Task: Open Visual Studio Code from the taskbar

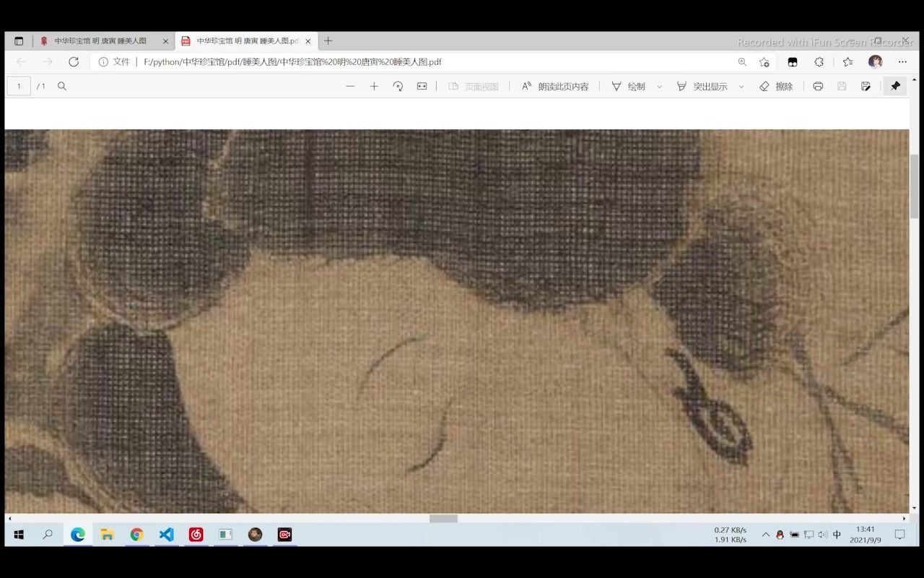Action: [x=166, y=535]
